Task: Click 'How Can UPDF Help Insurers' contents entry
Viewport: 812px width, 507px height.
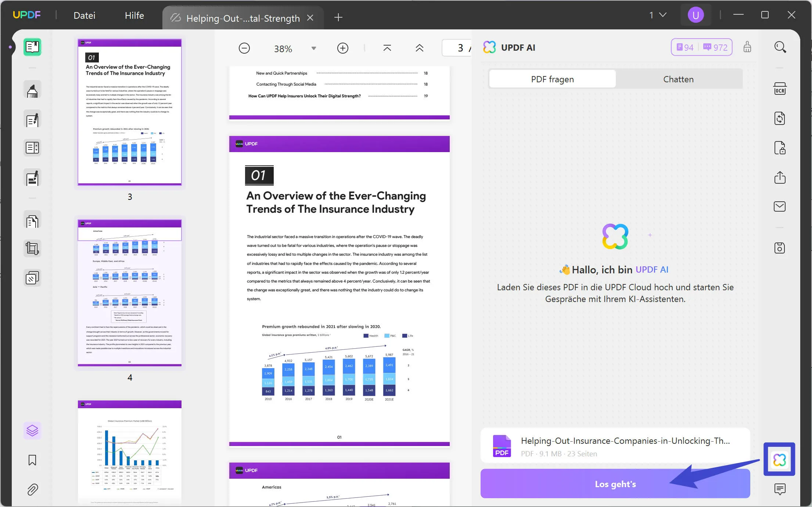Action: pos(305,96)
